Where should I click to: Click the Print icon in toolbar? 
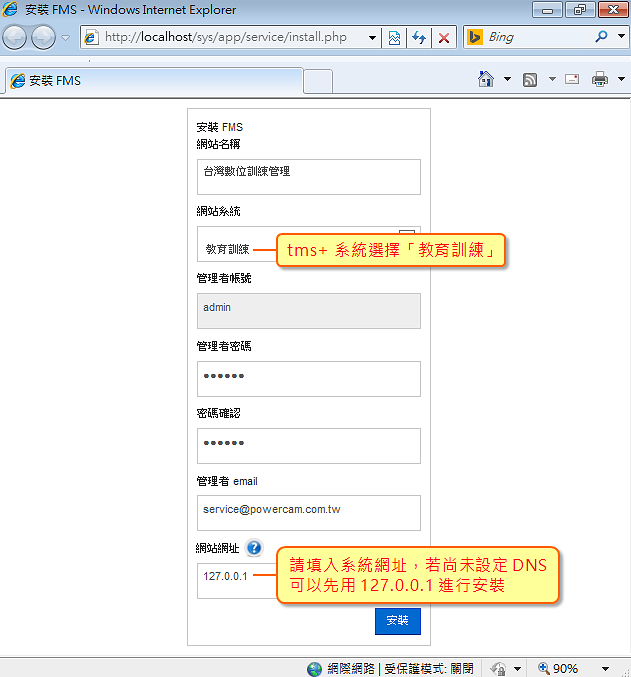pos(599,79)
